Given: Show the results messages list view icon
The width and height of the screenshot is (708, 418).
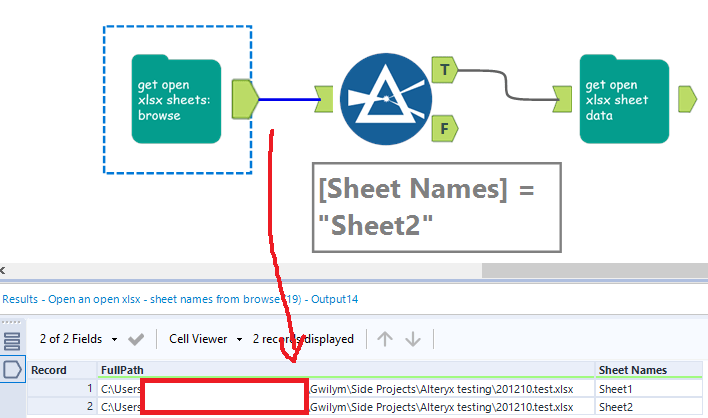Looking at the screenshot, I should (13, 340).
